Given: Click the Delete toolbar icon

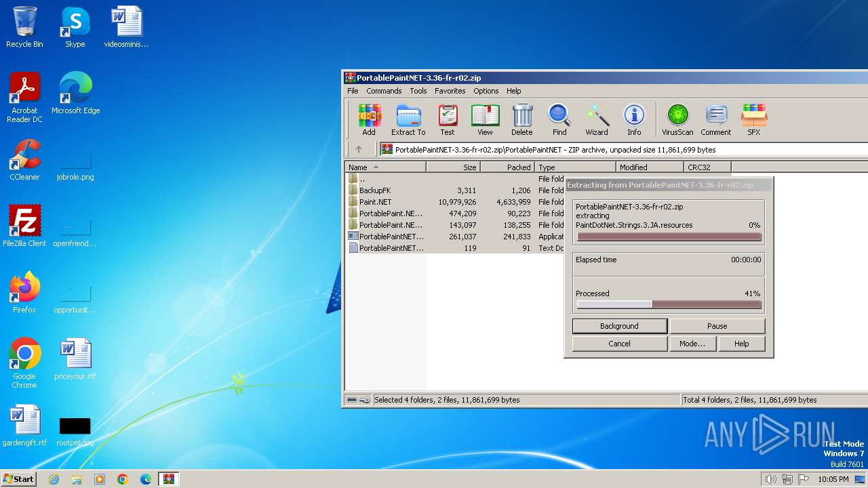Looking at the screenshot, I should 522,120.
